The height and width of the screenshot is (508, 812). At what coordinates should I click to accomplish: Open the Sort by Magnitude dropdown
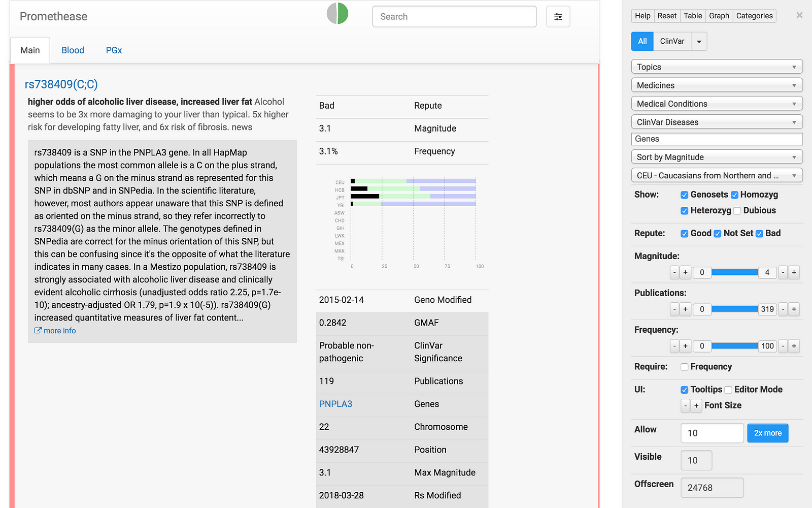pos(717,157)
